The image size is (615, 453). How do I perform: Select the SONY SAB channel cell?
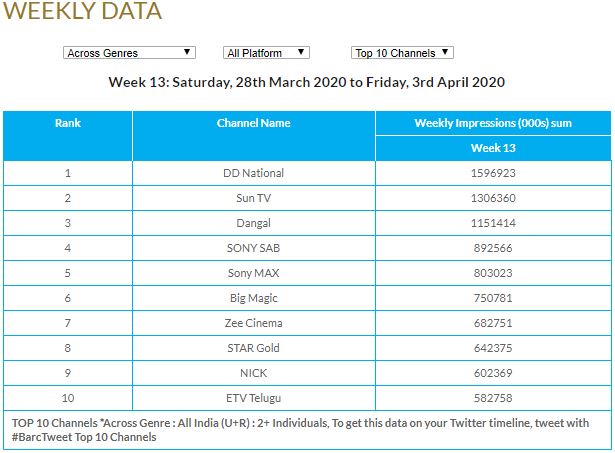point(254,248)
